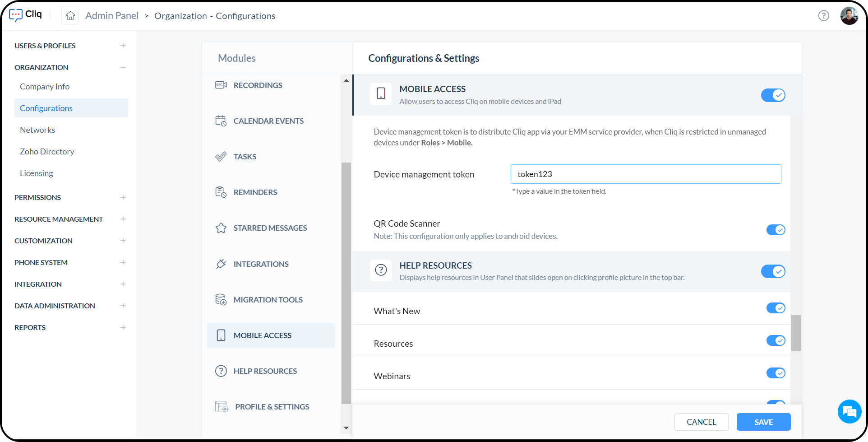Open Zoho Directory in sidebar

coord(47,151)
